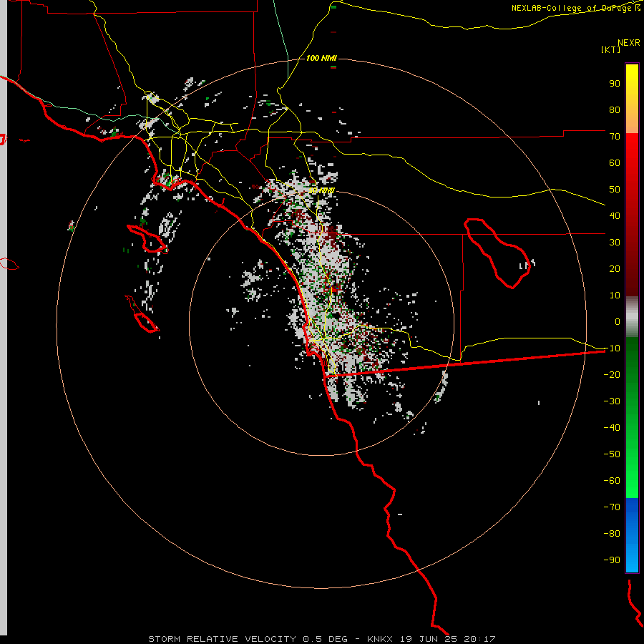Select the -70 label on velocity scale

[612, 507]
